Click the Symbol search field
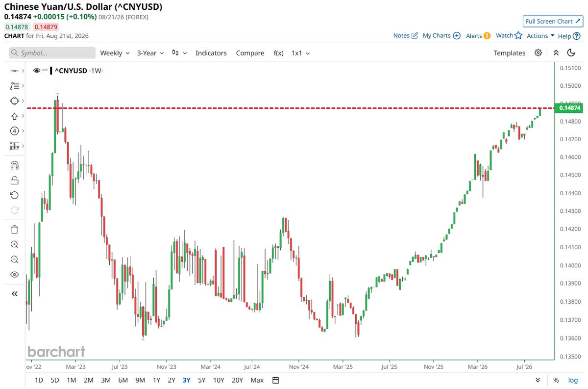 (x=52, y=53)
